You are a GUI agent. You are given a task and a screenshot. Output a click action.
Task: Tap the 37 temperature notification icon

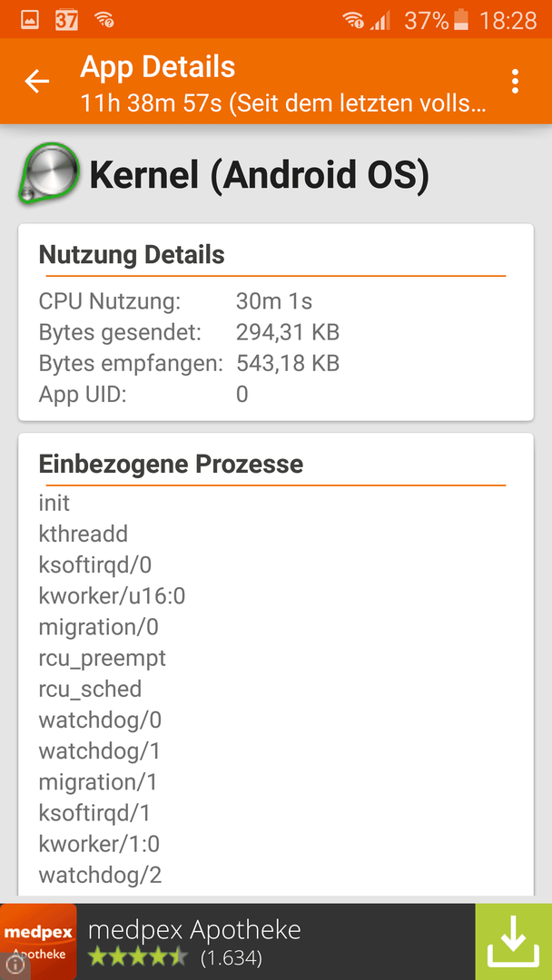point(67,21)
